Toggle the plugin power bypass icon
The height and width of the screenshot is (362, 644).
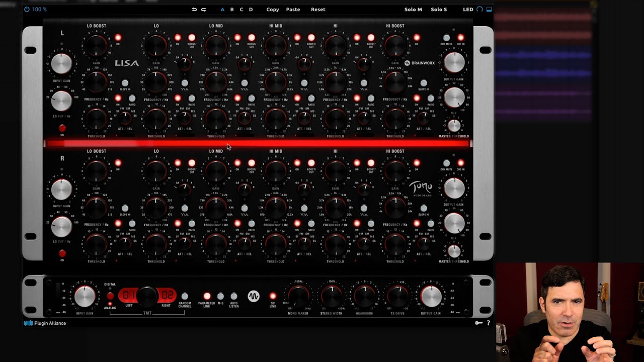click(27, 10)
